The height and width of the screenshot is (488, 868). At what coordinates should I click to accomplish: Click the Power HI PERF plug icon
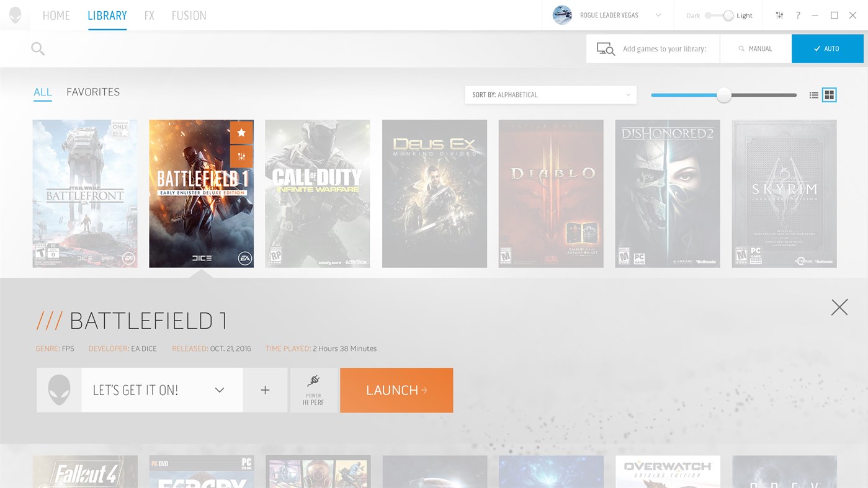click(313, 390)
